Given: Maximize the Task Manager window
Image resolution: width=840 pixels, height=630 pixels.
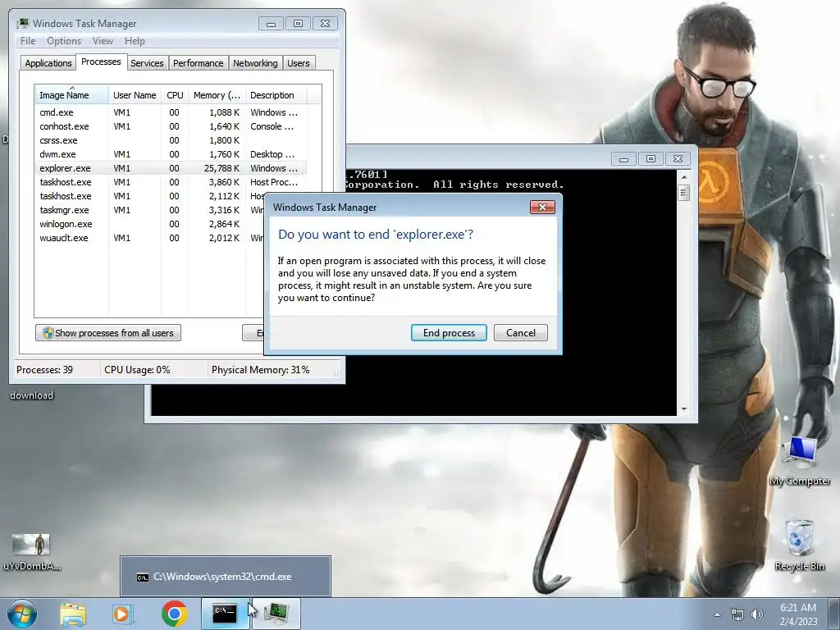Looking at the screenshot, I should [298, 24].
